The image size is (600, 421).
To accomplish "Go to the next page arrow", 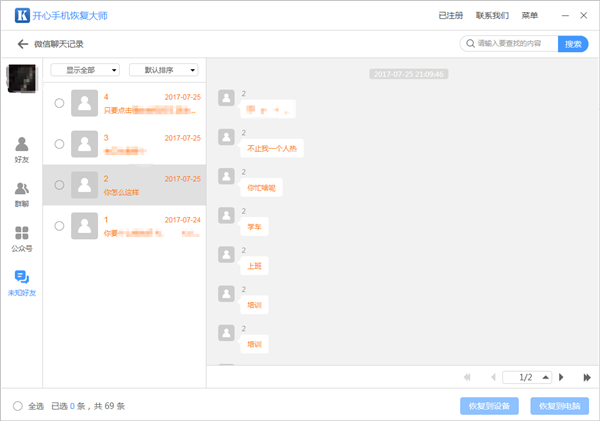I will tap(561, 377).
